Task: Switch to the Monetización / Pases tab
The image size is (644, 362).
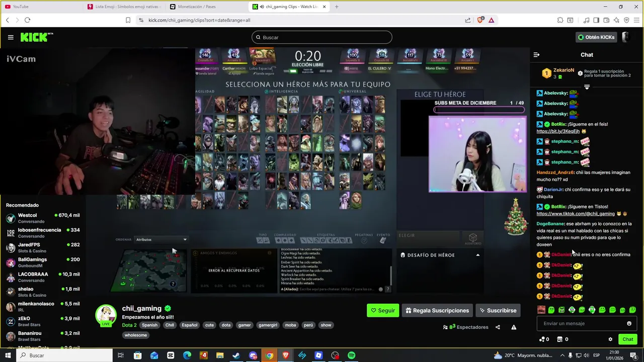Action: tap(207, 7)
